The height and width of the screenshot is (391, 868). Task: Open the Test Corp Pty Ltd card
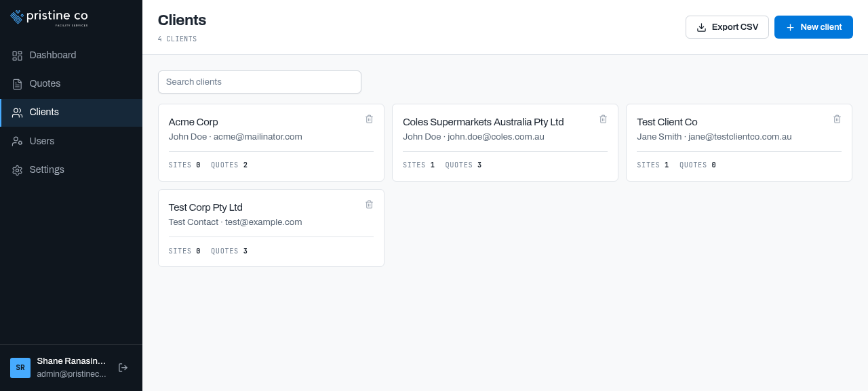[x=271, y=228]
